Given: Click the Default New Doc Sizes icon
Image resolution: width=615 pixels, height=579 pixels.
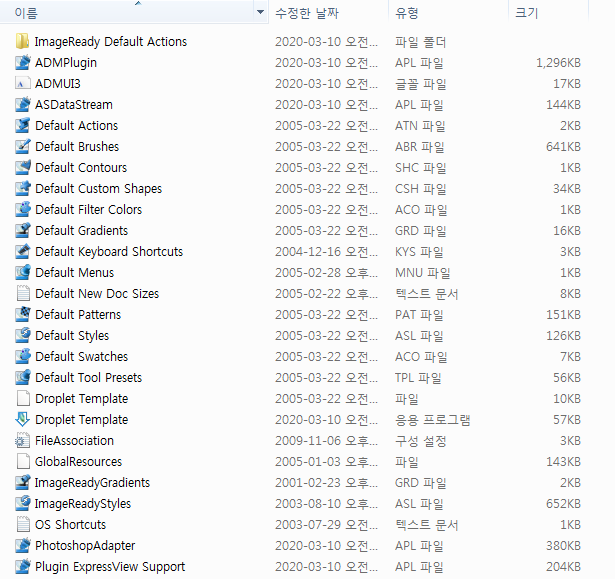Looking at the screenshot, I should pyautogui.click(x=23, y=293).
